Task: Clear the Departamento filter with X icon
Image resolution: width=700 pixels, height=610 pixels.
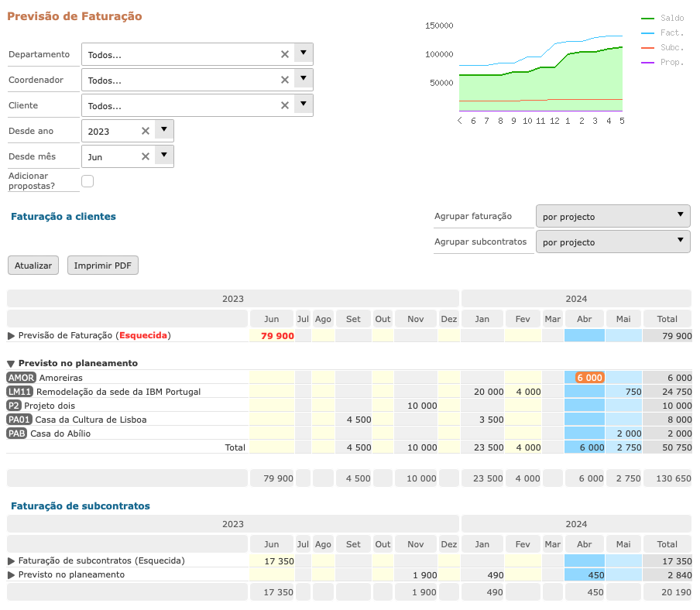Action: tap(284, 54)
